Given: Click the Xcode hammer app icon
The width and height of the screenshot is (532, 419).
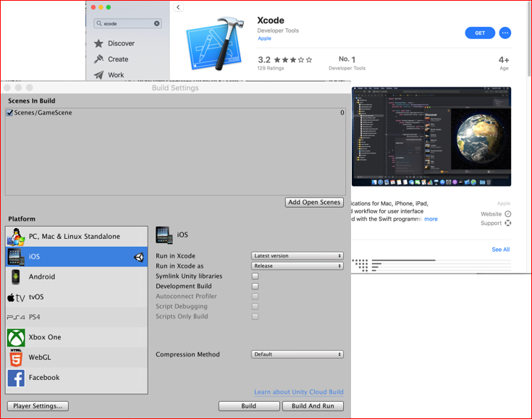Looking at the screenshot, I should pos(215,43).
